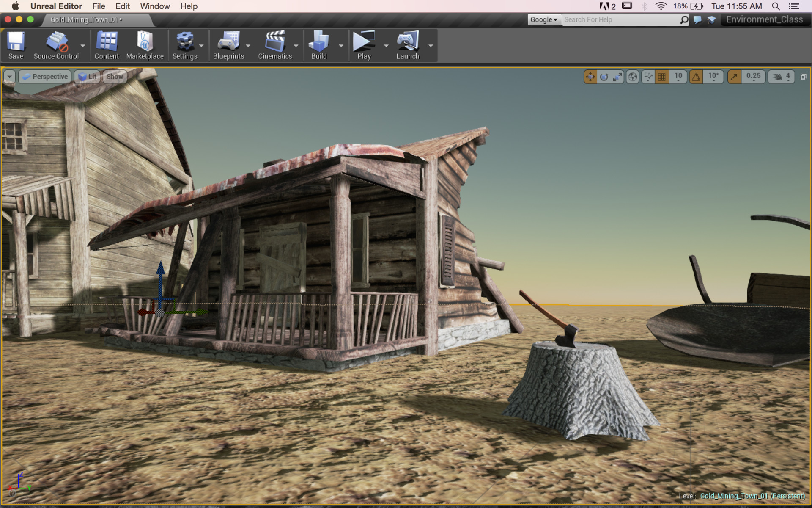Toggle surface snapping option button
This screenshot has height=508, width=812.
[648, 77]
